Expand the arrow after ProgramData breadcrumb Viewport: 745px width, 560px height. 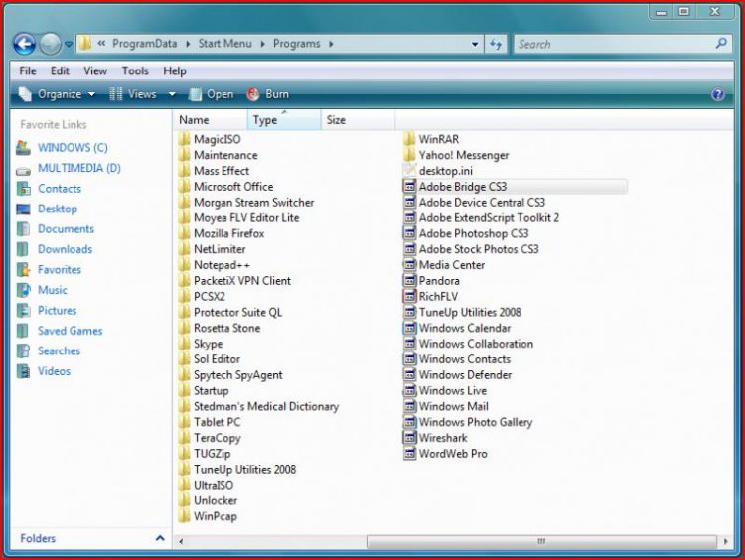tap(188, 44)
